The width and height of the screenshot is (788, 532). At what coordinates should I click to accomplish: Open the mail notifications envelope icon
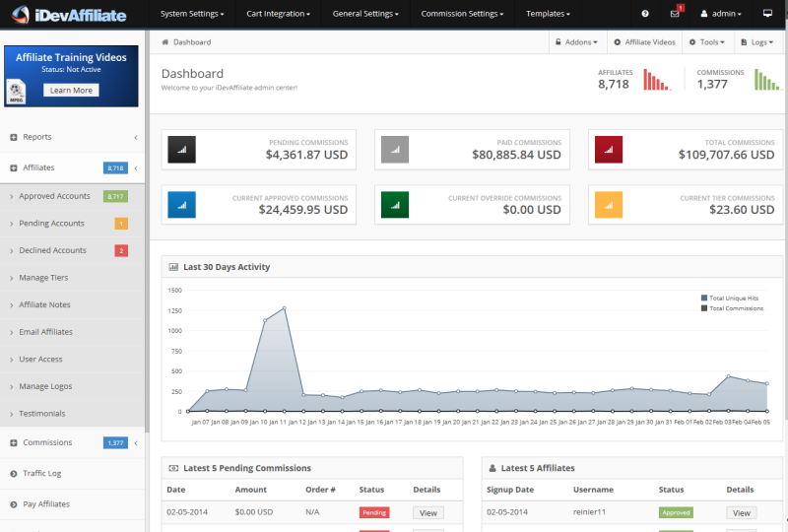pos(675,14)
